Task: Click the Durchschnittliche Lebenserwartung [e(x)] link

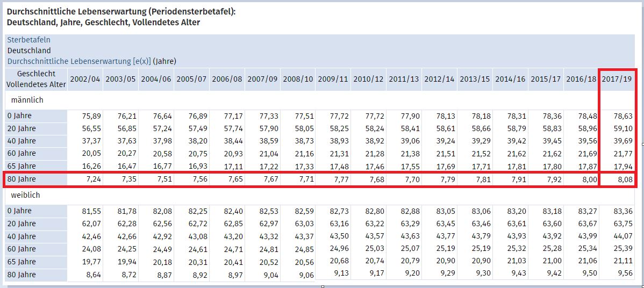Action: coord(79,61)
